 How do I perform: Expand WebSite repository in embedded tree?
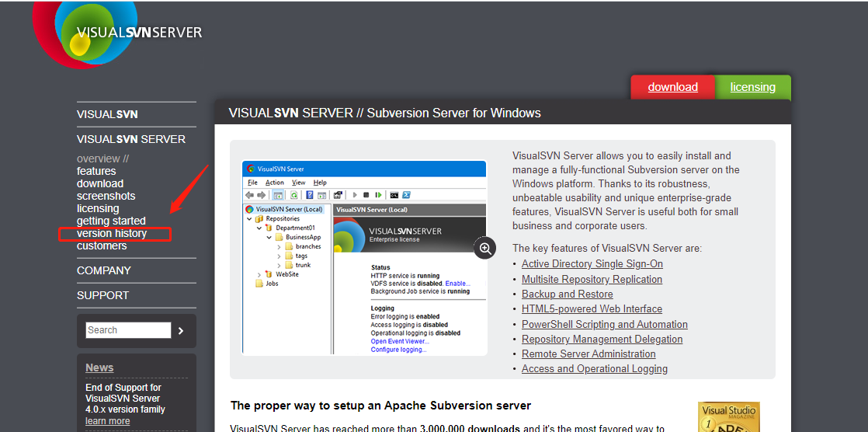259,275
